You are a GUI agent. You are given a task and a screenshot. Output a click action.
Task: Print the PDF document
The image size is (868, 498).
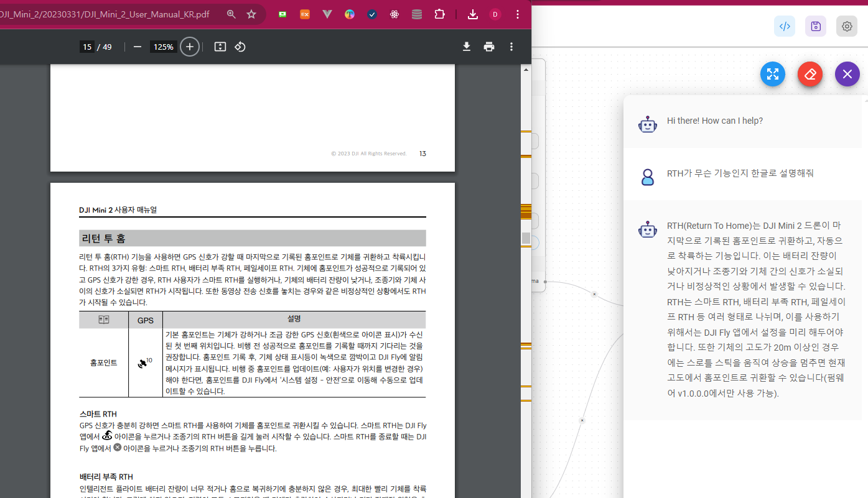point(489,47)
